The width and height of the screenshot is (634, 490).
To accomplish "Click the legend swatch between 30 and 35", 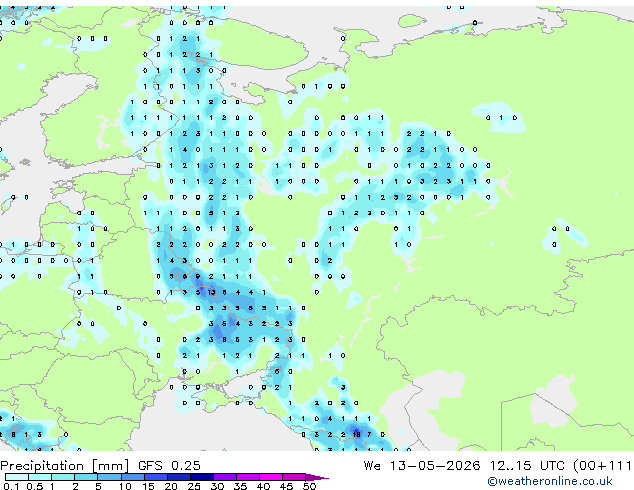I will [224, 477].
